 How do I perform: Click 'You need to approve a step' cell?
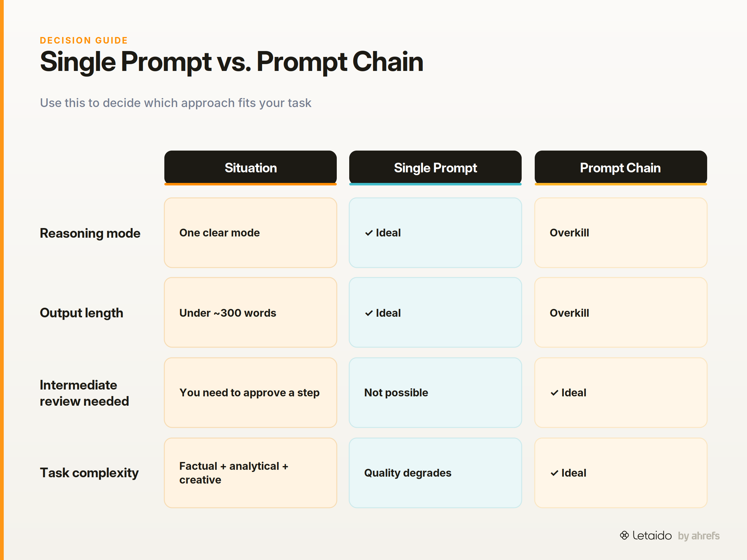(x=251, y=393)
